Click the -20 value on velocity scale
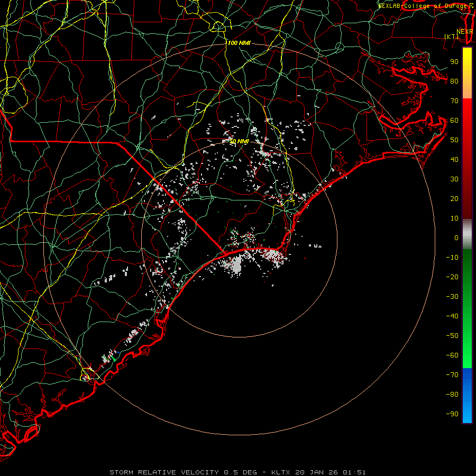 [452, 277]
